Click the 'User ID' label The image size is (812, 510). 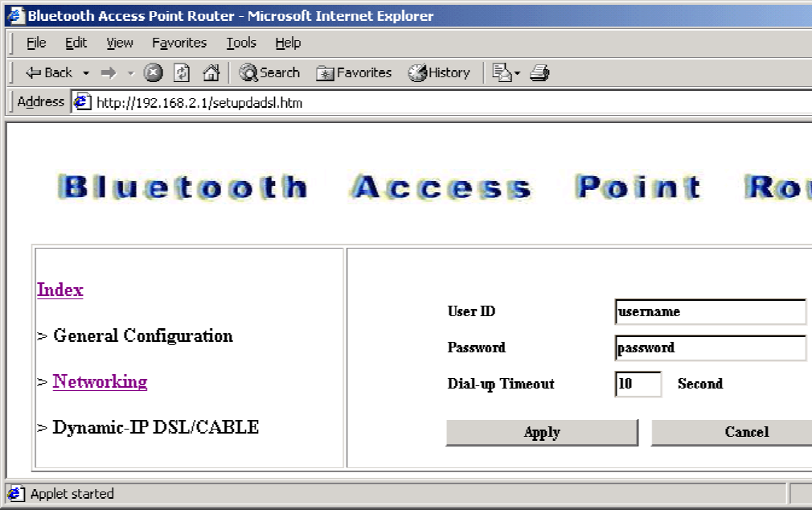click(x=471, y=311)
